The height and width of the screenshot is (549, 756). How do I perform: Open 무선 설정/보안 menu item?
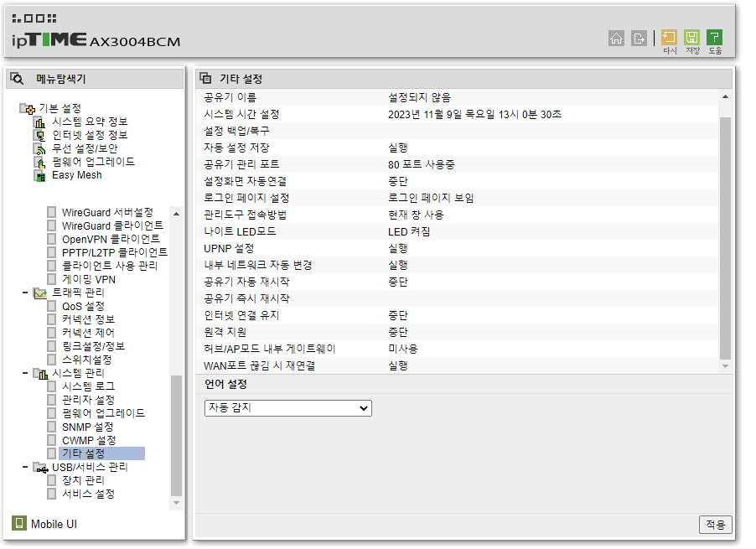click(85, 148)
